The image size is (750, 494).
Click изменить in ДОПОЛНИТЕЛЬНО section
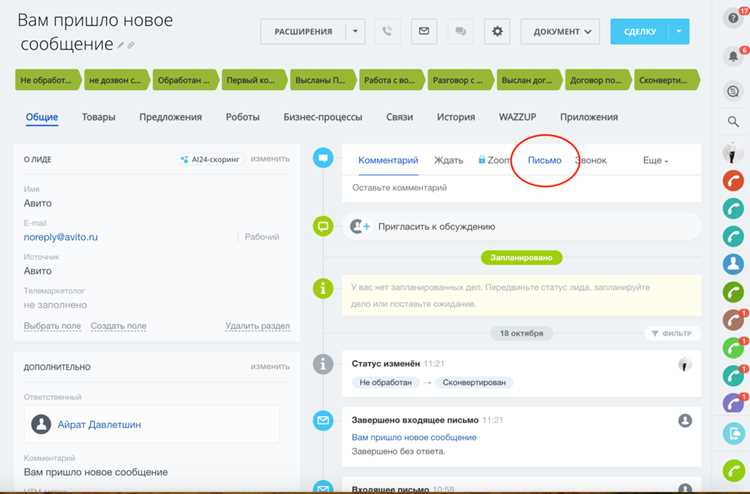click(270, 367)
